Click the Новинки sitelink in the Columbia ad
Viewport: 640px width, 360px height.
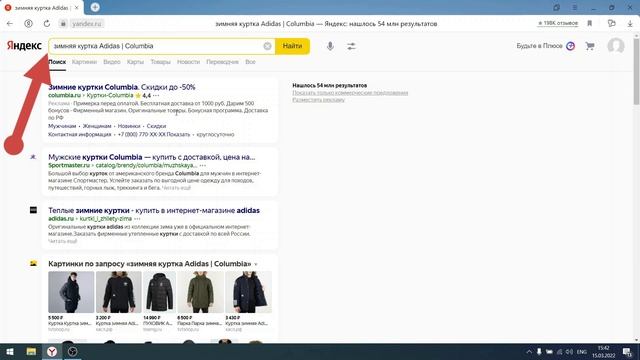[129, 126]
